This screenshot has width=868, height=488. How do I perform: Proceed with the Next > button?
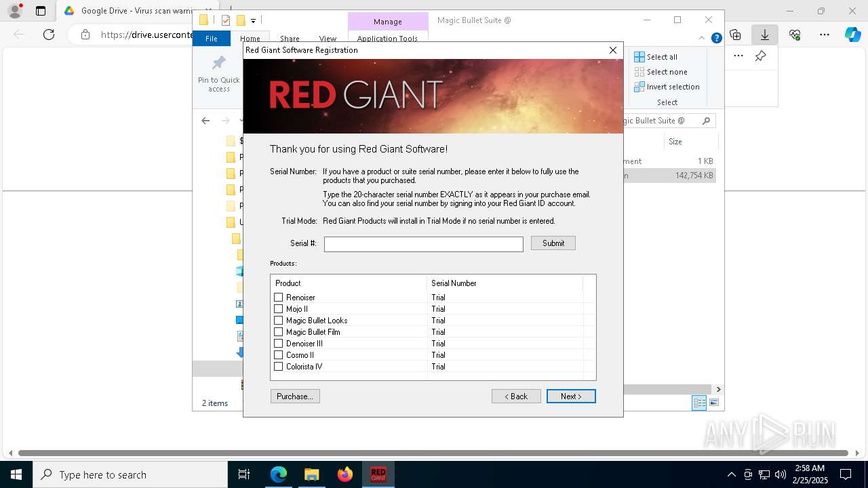click(x=571, y=396)
